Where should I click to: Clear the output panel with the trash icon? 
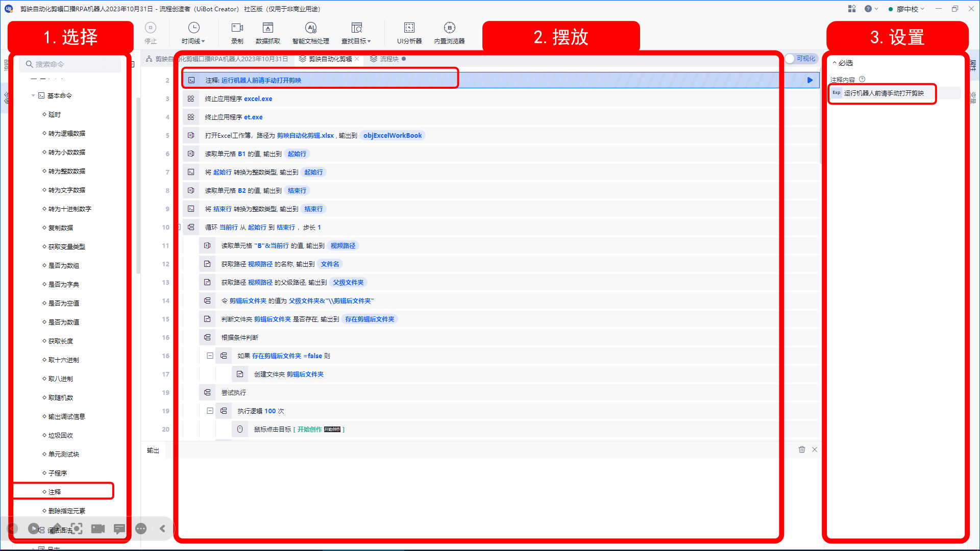pyautogui.click(x=802, y=449)
